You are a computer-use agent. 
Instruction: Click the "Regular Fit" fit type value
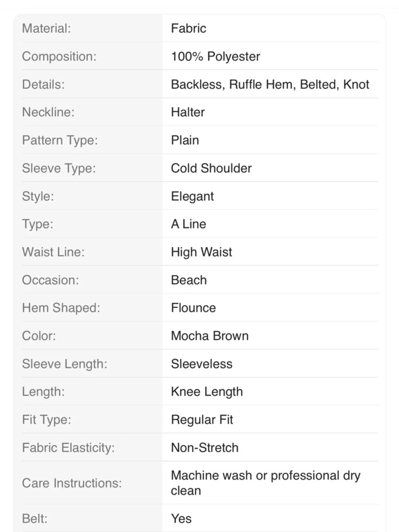tap(202, 419)
